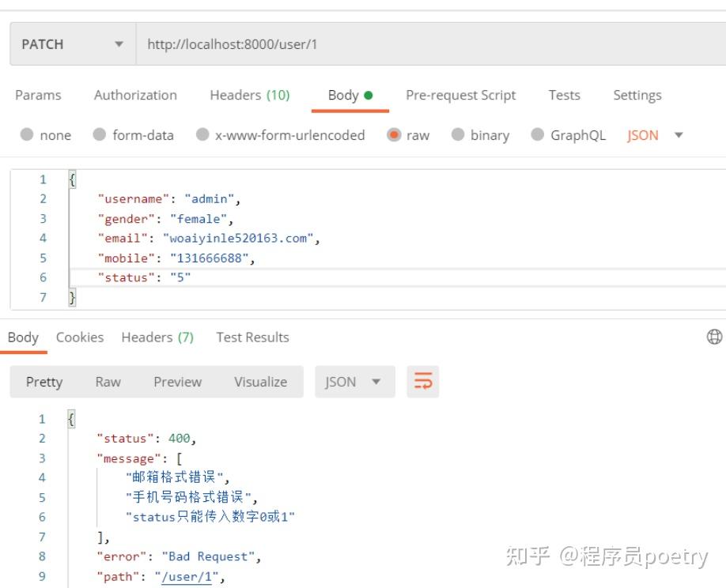Switch response view to Pretty
The height and width of the screenshot is (588, 726).
tap(44, 383)
